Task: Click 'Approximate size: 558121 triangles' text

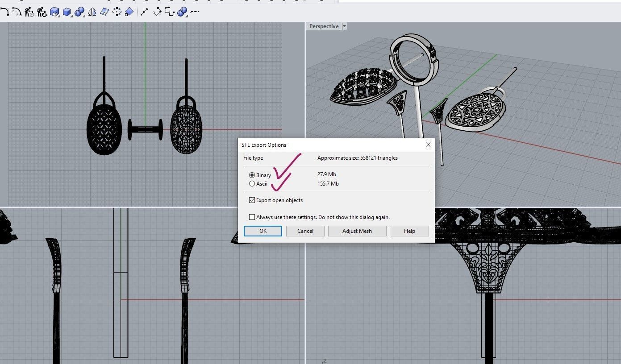Action: (358, 158)
